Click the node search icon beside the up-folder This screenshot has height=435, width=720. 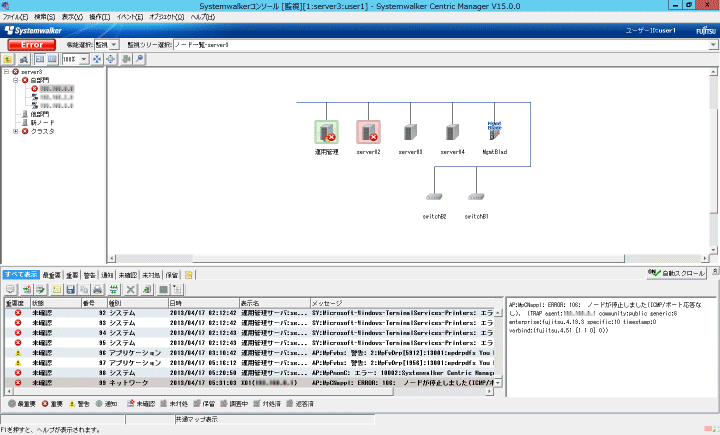pyautogui.click(x=23, y=59)
